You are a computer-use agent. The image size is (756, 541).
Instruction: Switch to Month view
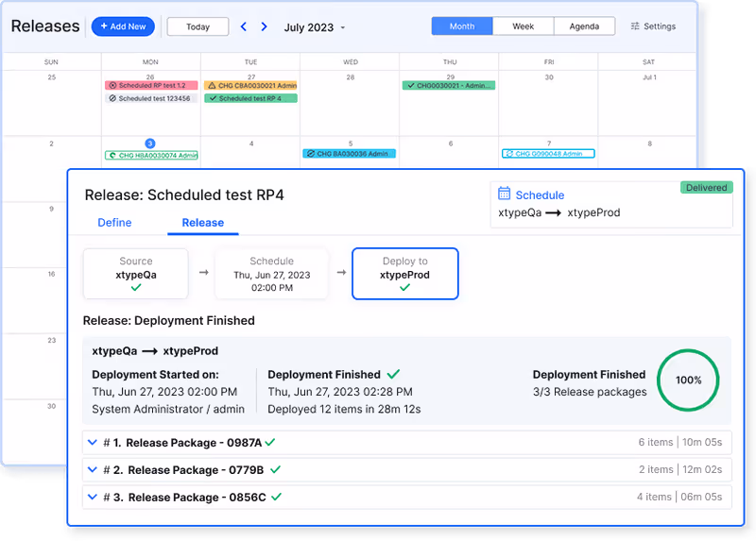click(462, 26)
